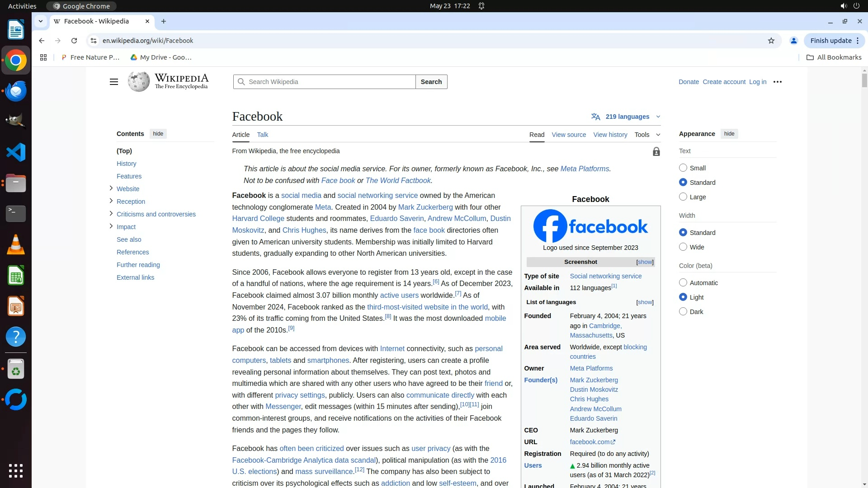Switch color scheme to Dark
This screenshot has width=868, height=488.
(683, 312)
